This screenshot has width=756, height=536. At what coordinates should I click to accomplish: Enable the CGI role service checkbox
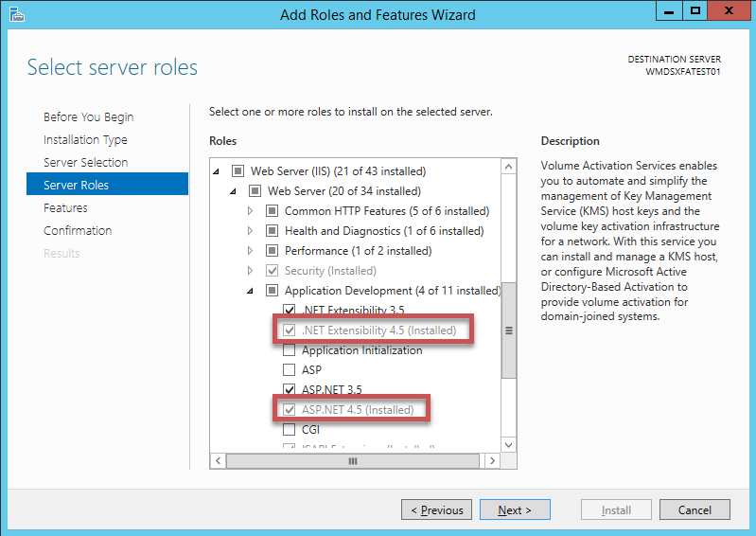[290, 430]
